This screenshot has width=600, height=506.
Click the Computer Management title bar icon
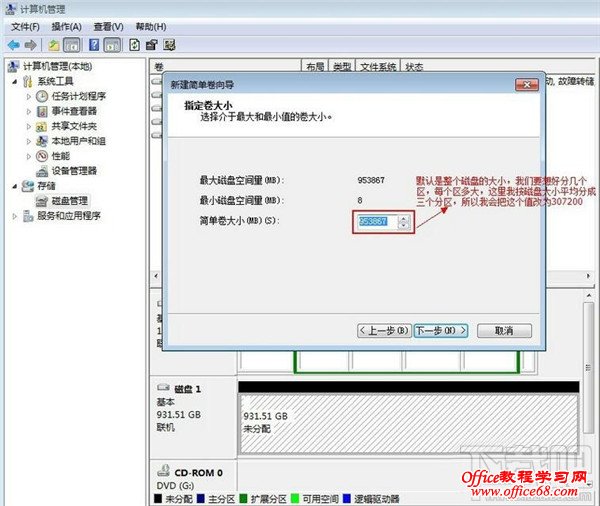(11, 9)
